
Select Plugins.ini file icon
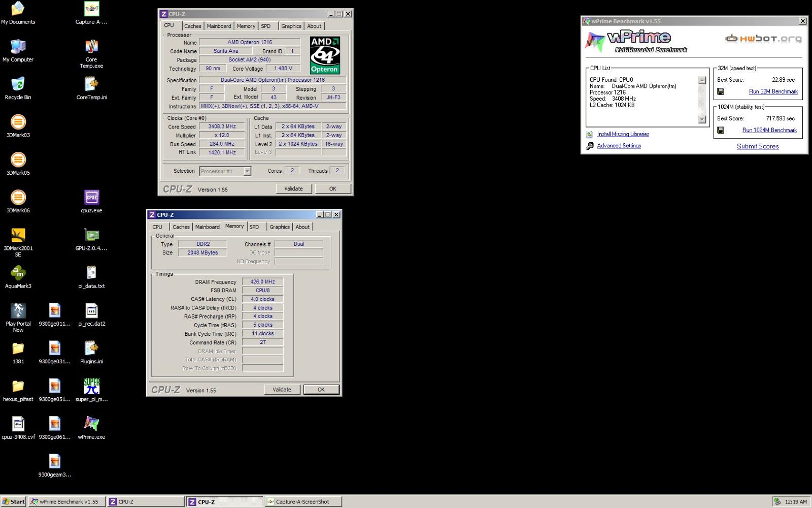[91, 353]
